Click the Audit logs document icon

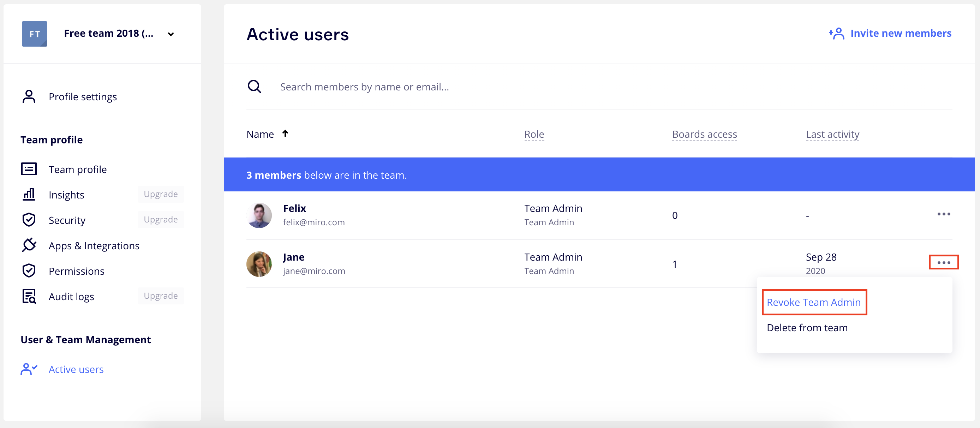coord(29,296)
